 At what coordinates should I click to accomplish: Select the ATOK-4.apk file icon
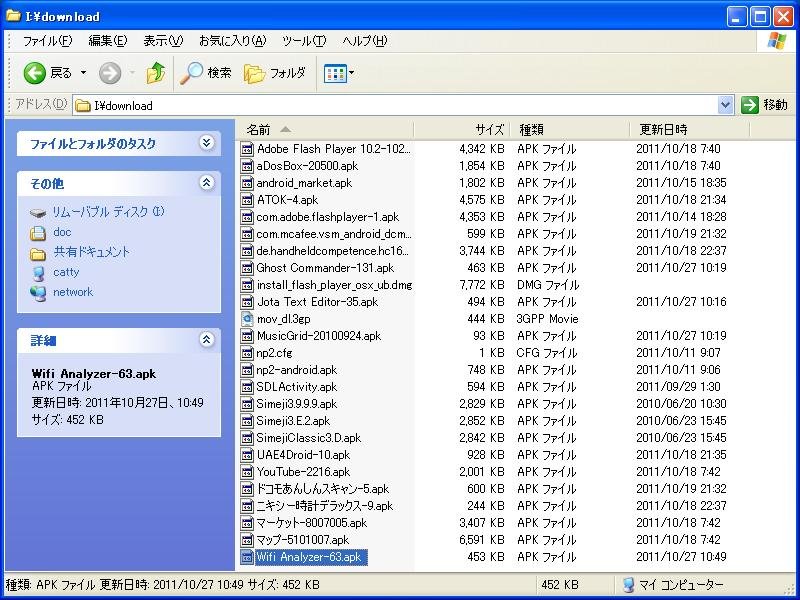point(247,200)
